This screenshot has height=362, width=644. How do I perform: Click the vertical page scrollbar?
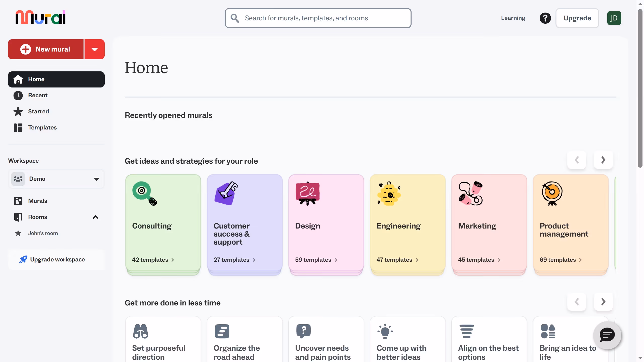point(640,88)
